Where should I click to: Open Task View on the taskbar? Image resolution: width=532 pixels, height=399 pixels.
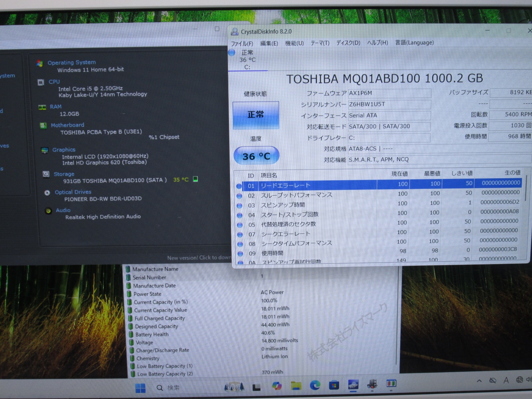click(256, 387)
